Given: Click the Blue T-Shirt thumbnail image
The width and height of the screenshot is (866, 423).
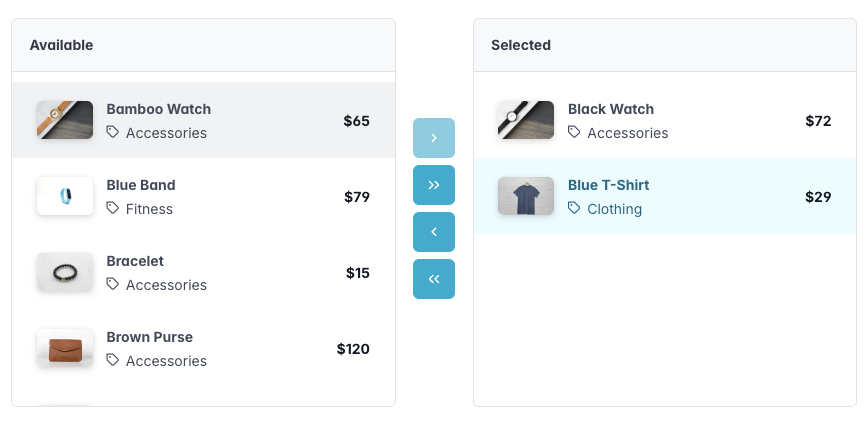Looking at the screenshot, I should coord(526,196).
